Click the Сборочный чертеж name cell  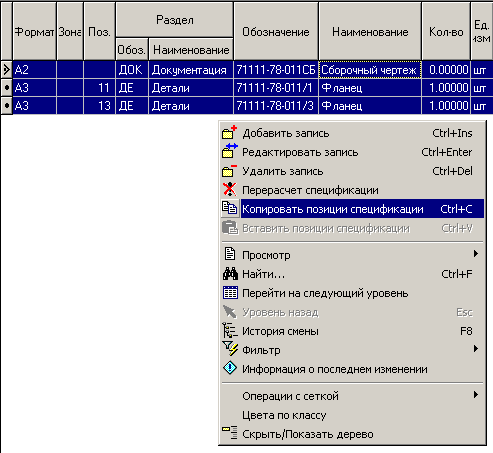pos(370,70)
